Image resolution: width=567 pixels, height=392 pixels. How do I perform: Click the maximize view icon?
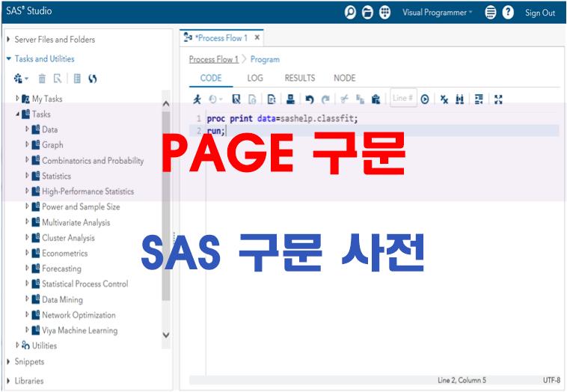(x=498, y=99)
